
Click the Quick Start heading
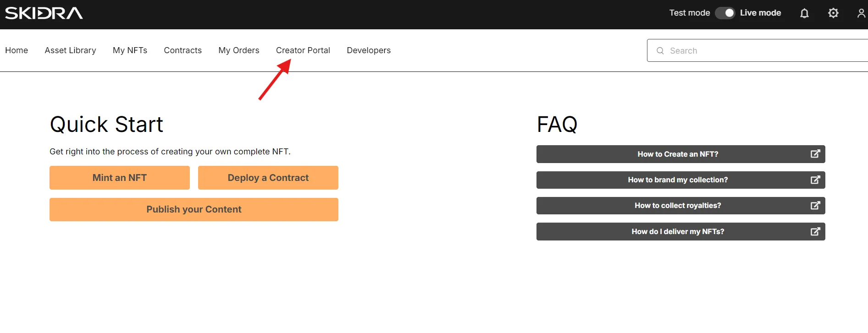(106, 124)
